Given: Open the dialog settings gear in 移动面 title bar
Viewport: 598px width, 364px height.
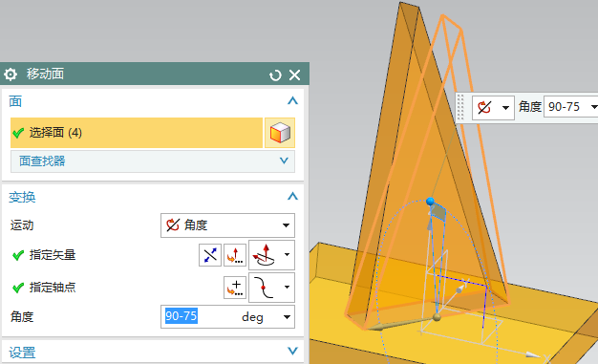Looking at the screenshot, I should (11, 74).
